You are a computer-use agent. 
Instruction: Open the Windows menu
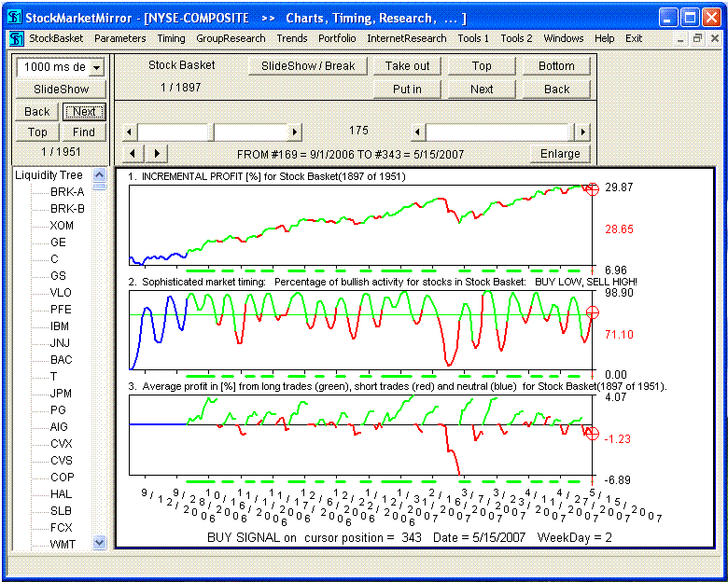click(x=564, y=38)
